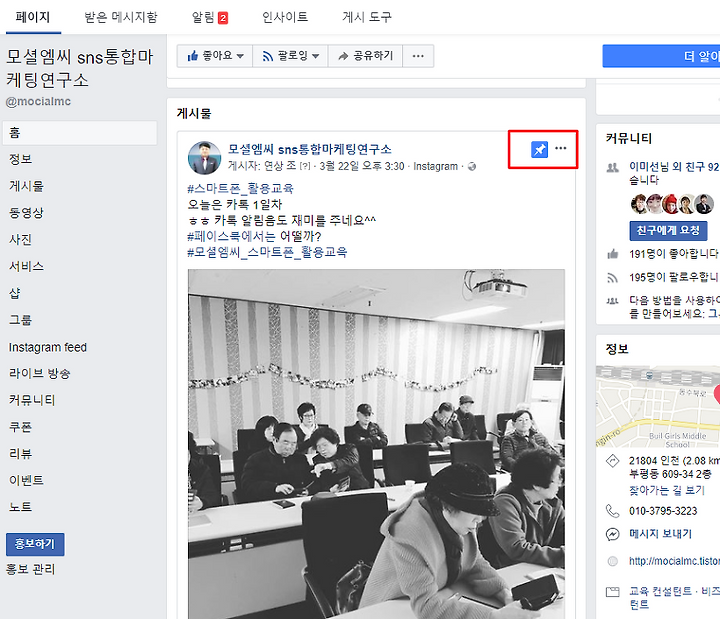This screenshot has height=619, width=720.
Task: Open 라이브 방송 in the sidebar
Action: (39, 373)
